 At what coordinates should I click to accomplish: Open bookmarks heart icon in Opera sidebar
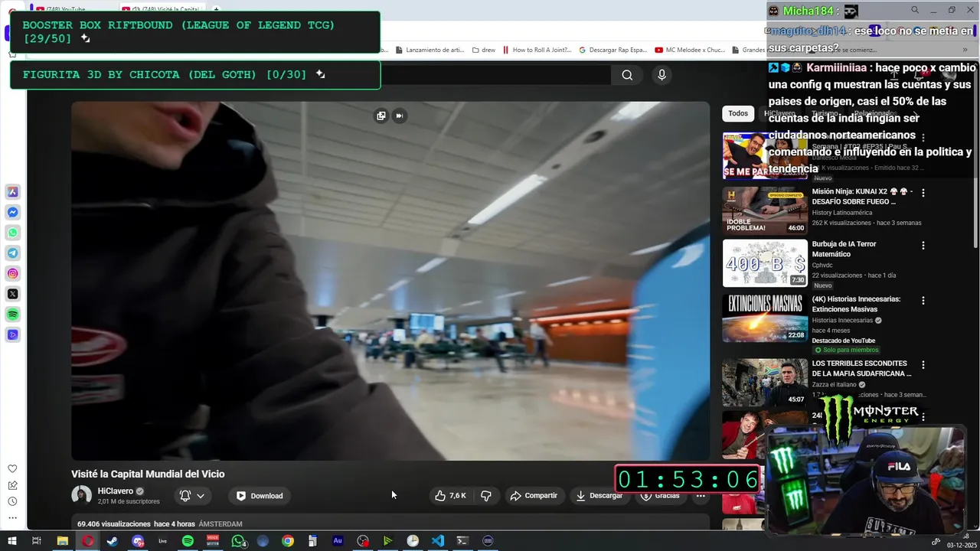point(12,468)
